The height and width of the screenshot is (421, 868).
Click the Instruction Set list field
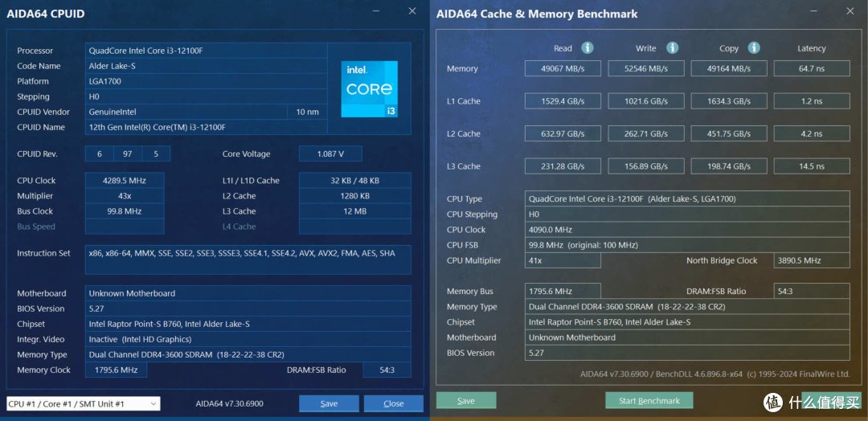tap(248, 260)
